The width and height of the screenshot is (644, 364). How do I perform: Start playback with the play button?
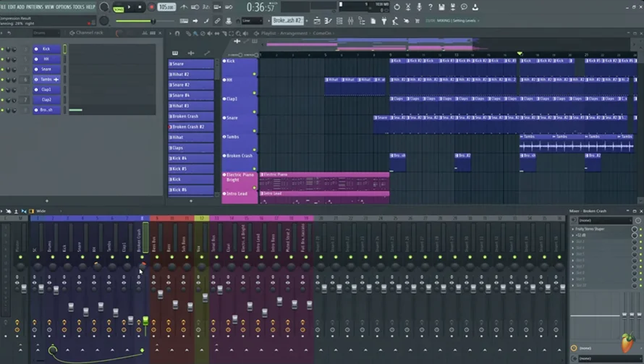tap(130, 7)
